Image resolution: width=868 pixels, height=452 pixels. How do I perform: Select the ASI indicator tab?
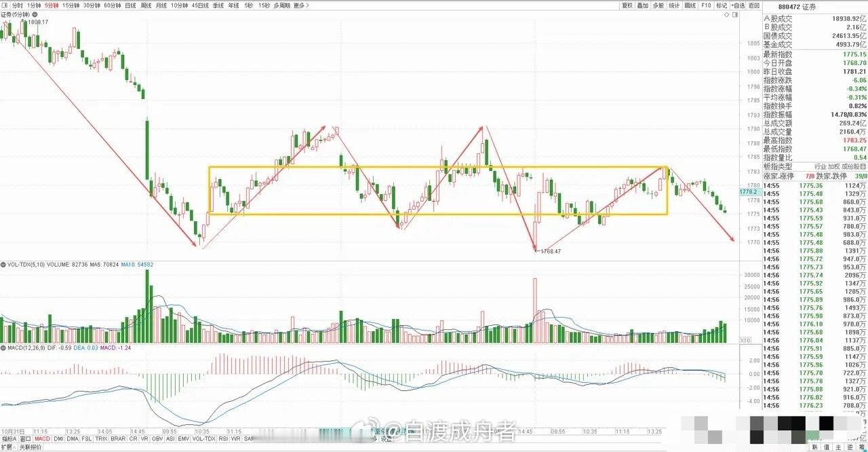coord(170,439)
